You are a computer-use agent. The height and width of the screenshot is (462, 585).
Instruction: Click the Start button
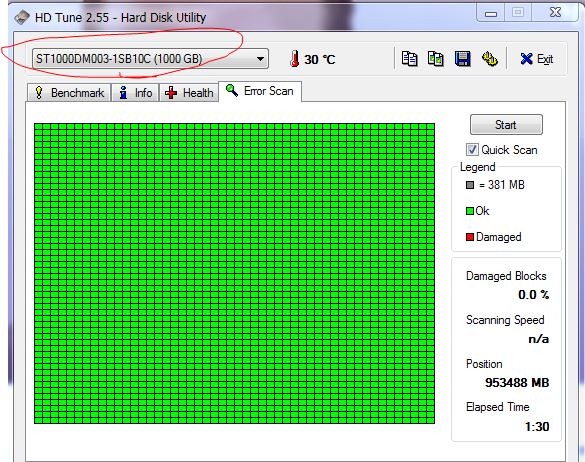[x=506, y=124]
